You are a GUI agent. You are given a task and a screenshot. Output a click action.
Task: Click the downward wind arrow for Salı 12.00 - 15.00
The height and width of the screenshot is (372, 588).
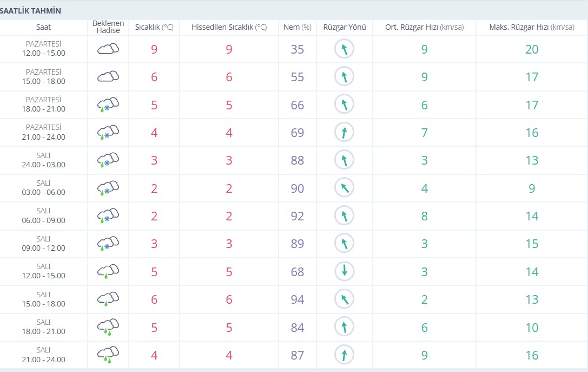tap(344, 271)
